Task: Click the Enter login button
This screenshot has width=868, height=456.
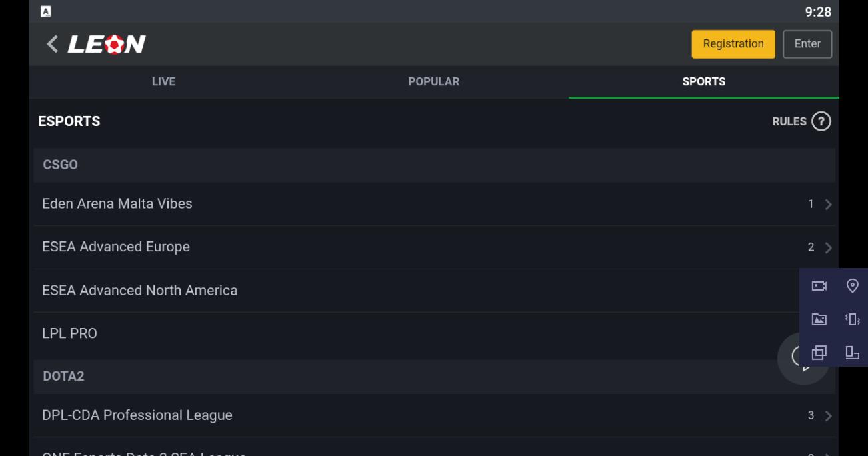Action: [x=807, y=44]
